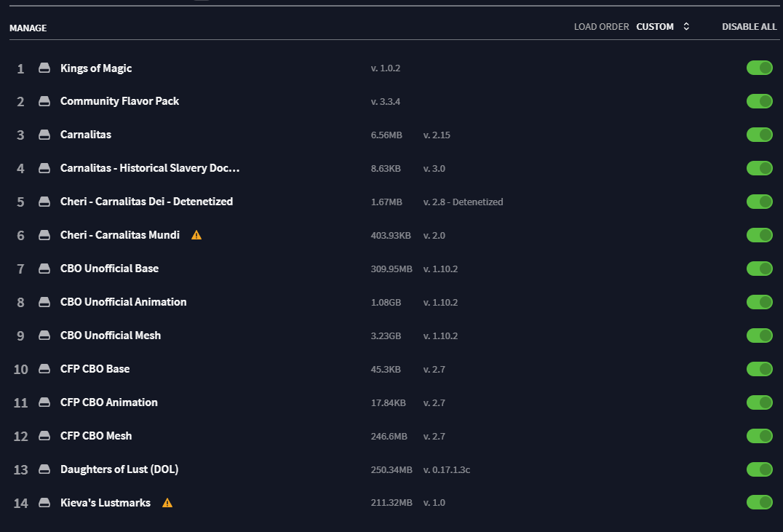
Task: Click version text v. 0.17.1.3c
Action: (x=446, y=469)
